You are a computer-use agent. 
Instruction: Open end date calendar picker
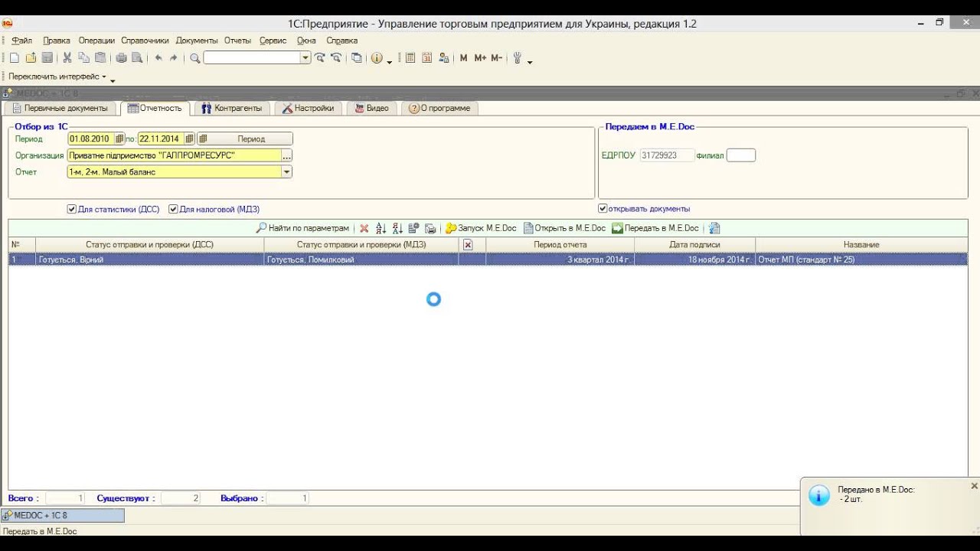[189, 139]
